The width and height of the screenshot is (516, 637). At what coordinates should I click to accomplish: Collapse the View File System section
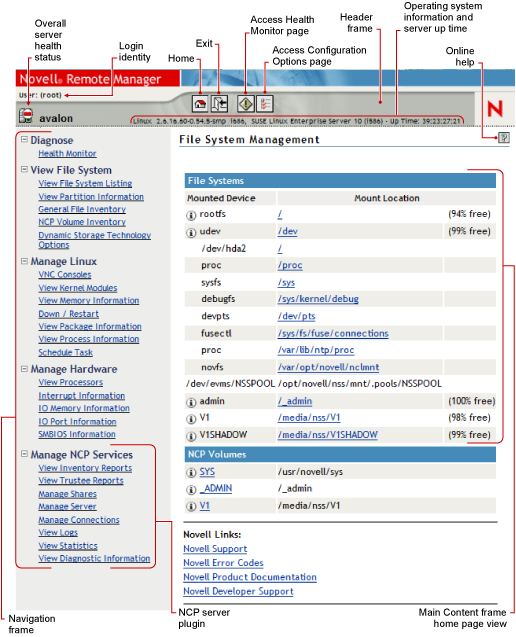[x=24, y=169]
